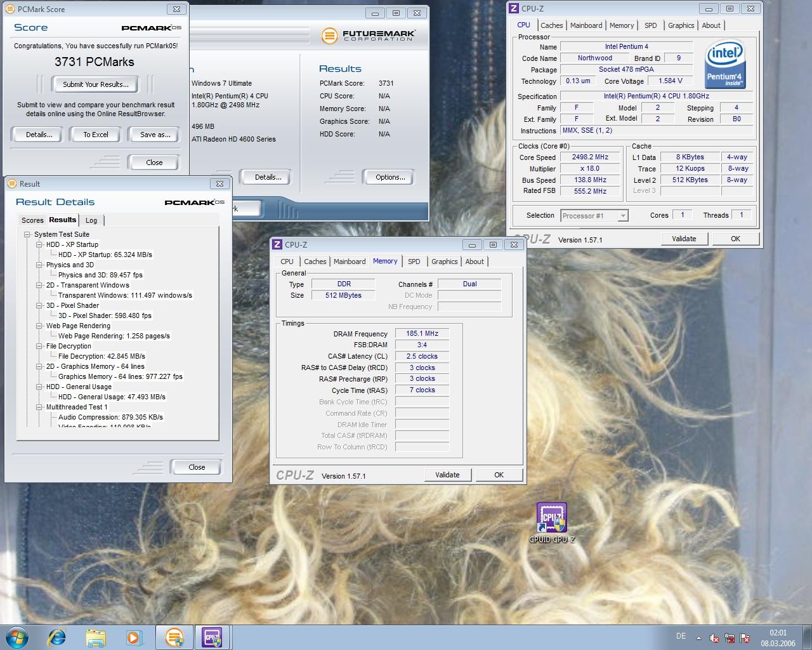The width and height of the screenshot is (812, 650).
Task: Select the Results tab in Result Details
Action: (63, 220)
